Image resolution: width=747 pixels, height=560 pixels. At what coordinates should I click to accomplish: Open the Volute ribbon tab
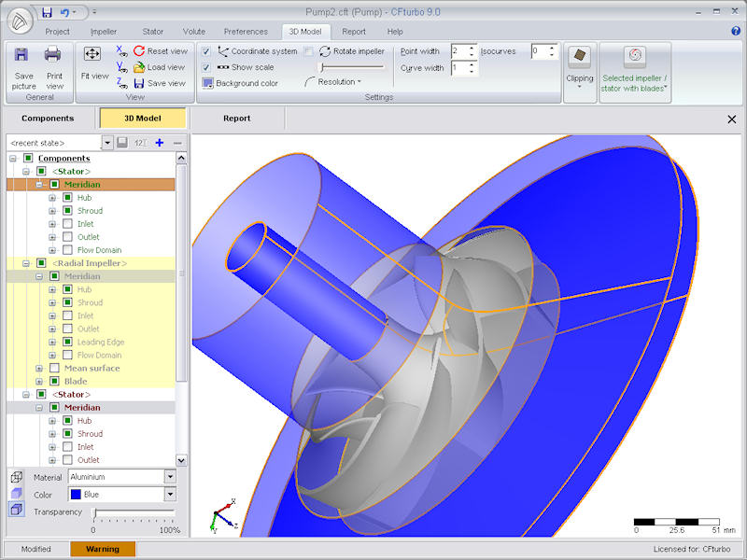(194, 32)
